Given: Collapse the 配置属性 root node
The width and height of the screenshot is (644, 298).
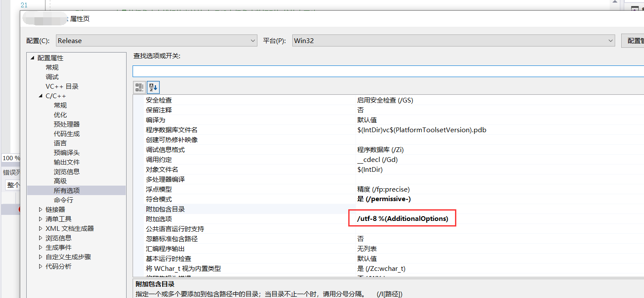Looking at the screenshot, I should [x=31, y=57].
